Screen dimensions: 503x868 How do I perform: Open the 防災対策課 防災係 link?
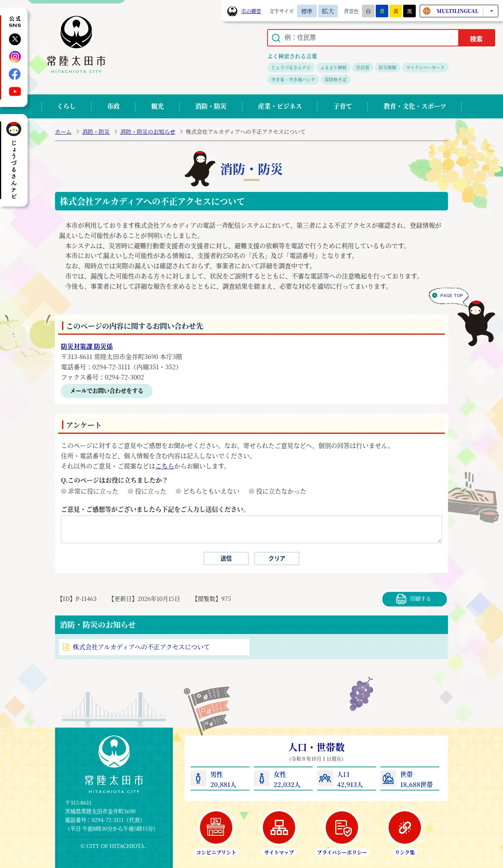click(x=87, y=346)
